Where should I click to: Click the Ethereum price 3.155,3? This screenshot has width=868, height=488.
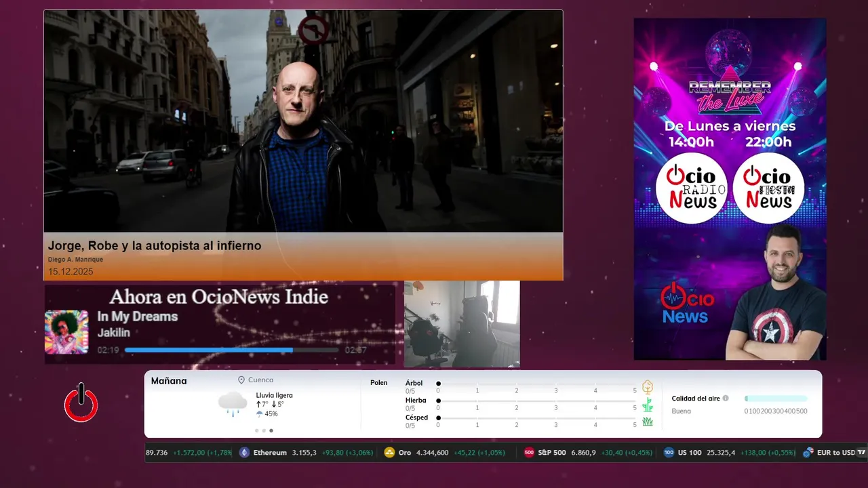click(x=304, y=453)
